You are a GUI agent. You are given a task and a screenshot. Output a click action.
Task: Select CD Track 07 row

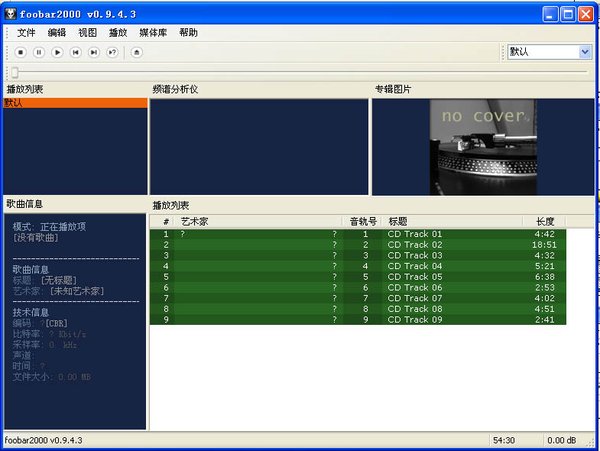pos(358,298)
